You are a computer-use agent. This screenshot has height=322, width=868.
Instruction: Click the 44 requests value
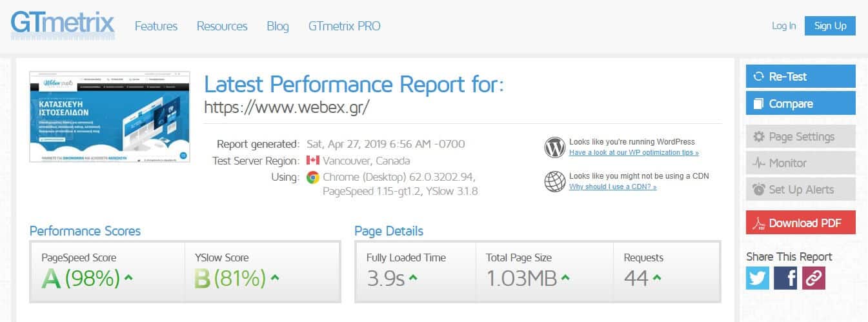pyautogui.click(x=636, y=278)
